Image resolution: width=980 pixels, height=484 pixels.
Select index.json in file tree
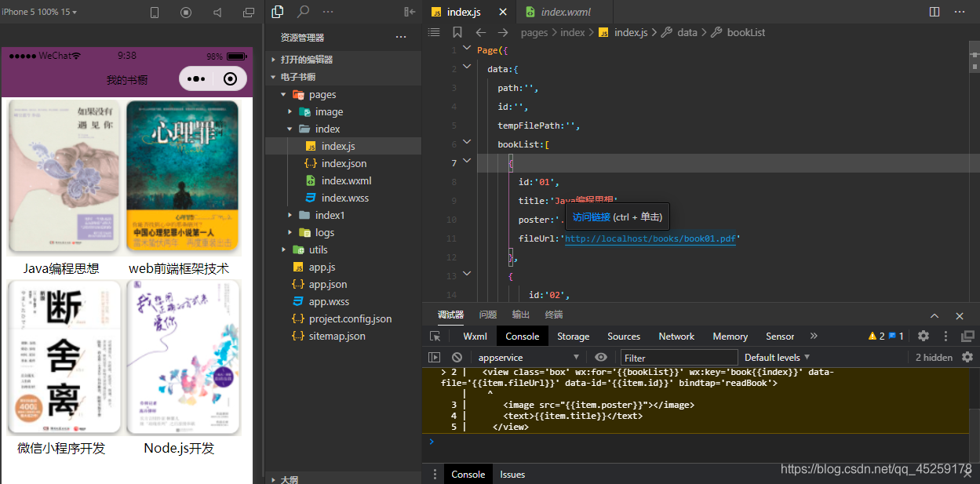click(x=344, y=163)
